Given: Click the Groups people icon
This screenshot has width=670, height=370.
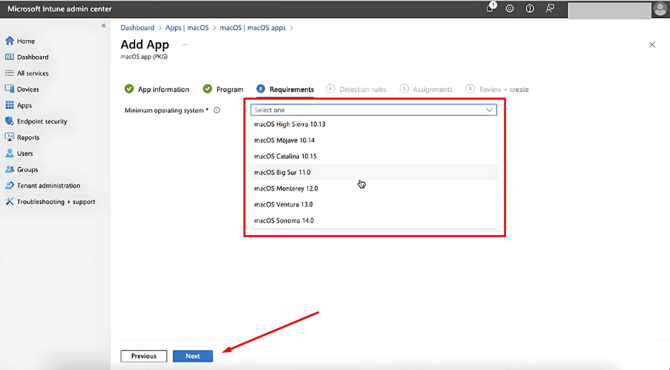Looking at the screenshot, I should tap(9, 169).
